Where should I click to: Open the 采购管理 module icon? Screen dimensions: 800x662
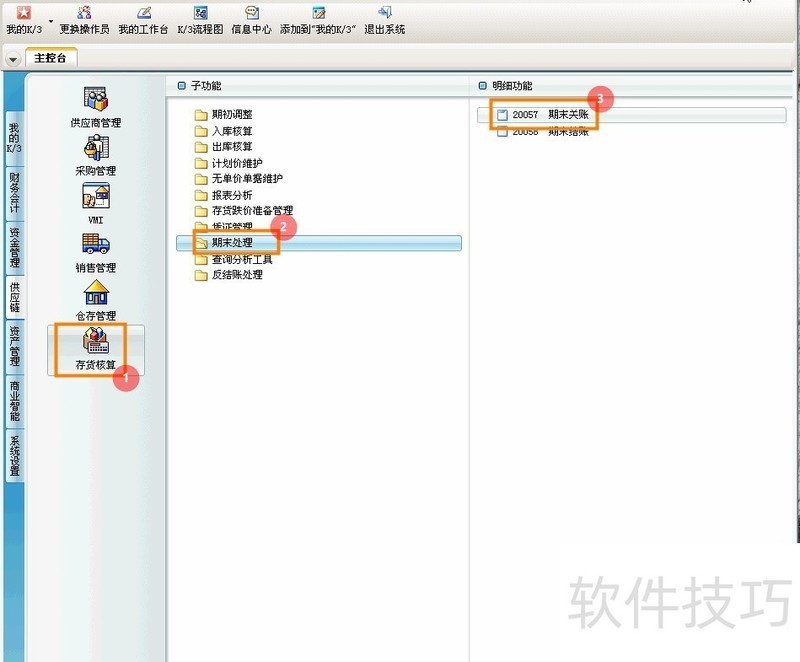click(96, 148)
